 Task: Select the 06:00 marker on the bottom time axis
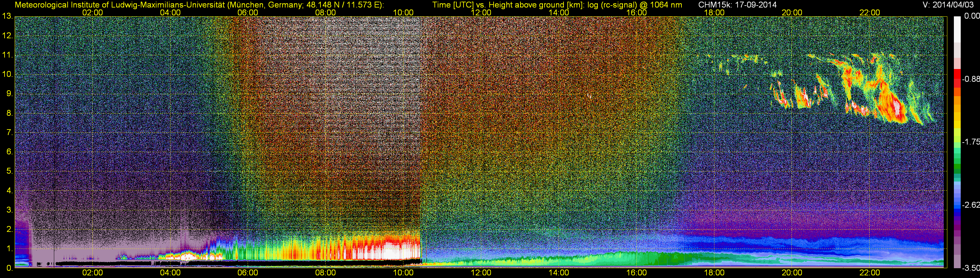(248, 273)
